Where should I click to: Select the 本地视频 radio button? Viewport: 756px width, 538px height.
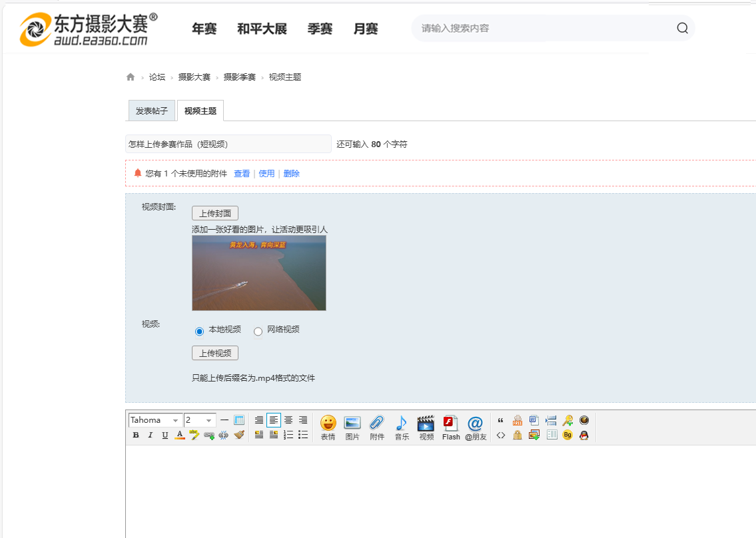pyautogui.click(x=199, y=331)
